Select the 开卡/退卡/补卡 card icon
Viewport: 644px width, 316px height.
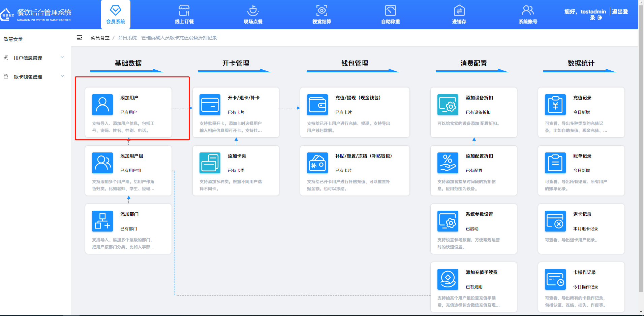click(x=210, y=105)
